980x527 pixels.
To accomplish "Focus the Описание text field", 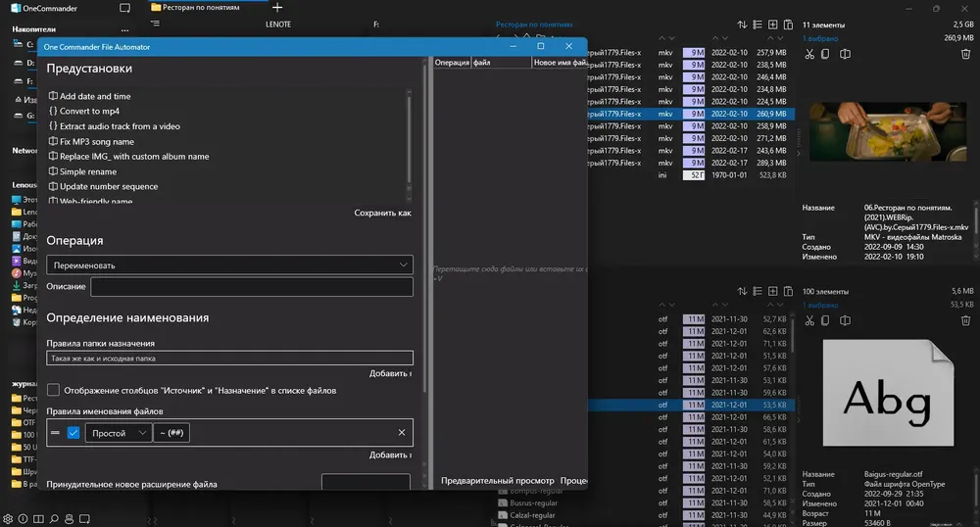I will pos(252,287).
